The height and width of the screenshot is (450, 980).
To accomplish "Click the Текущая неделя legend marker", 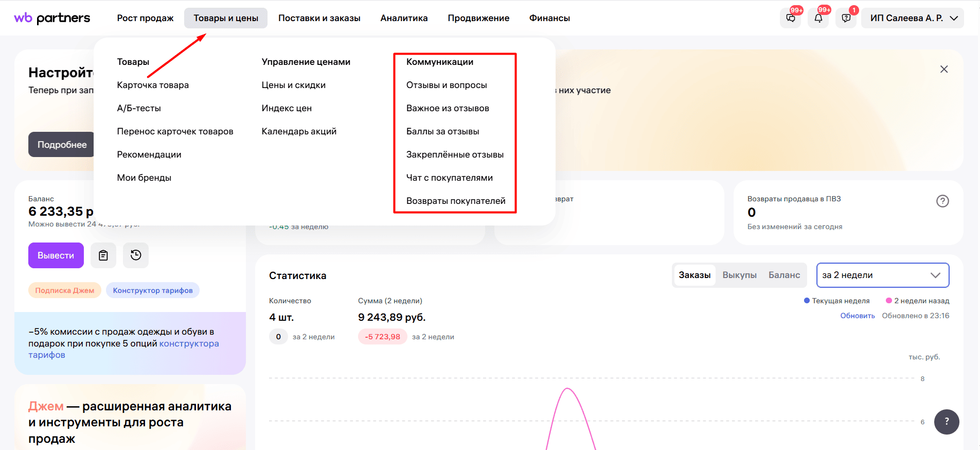I will click(x=807, y=301).
